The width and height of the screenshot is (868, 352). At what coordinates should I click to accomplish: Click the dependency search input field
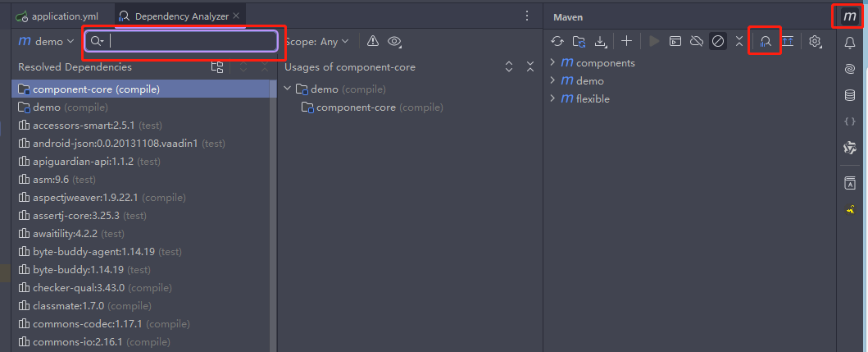tap(193, 41)
